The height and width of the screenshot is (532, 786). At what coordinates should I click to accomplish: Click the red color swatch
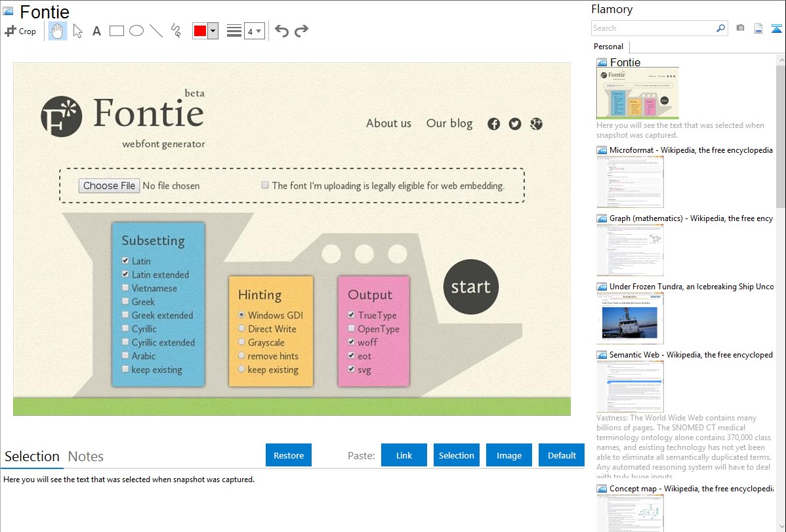pos(200,31)
